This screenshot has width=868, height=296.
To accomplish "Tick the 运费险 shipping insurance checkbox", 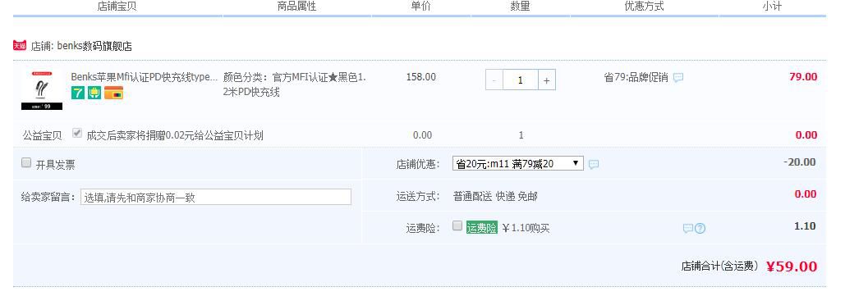I will click(x=457, y=225).
